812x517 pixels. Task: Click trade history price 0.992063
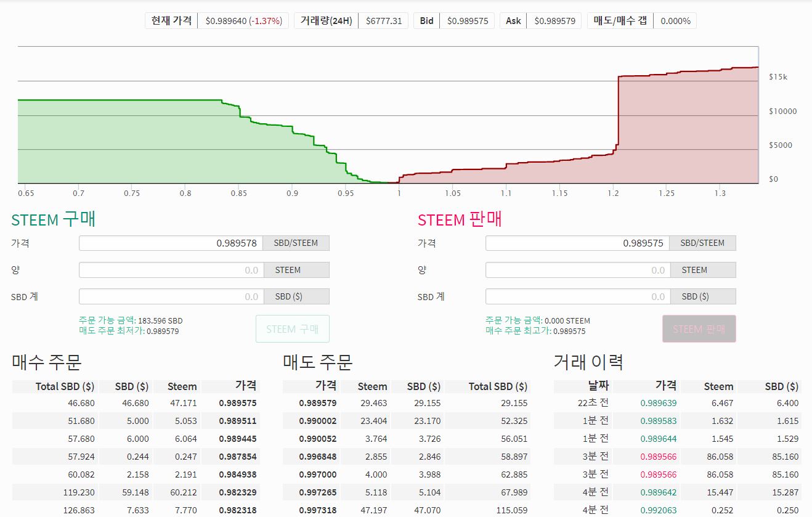[x=659, y=510]
